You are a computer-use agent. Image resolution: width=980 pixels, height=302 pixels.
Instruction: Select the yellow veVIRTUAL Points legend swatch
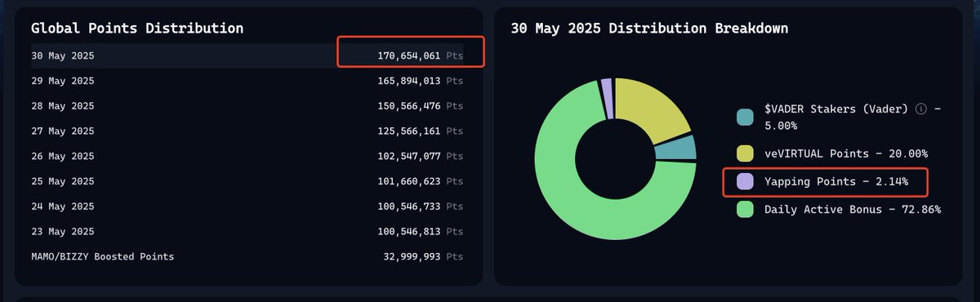745,153
